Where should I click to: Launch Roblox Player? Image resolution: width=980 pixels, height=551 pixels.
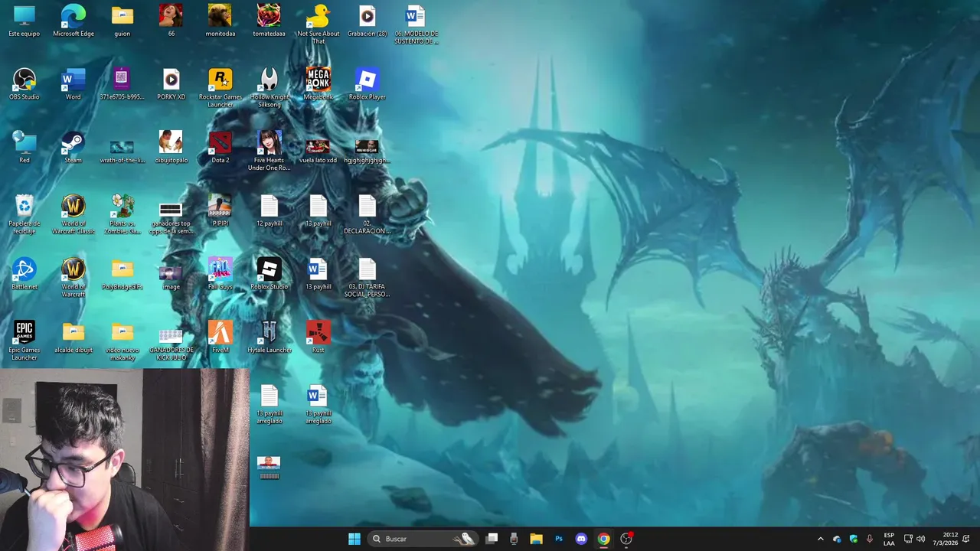click(367, 84)
